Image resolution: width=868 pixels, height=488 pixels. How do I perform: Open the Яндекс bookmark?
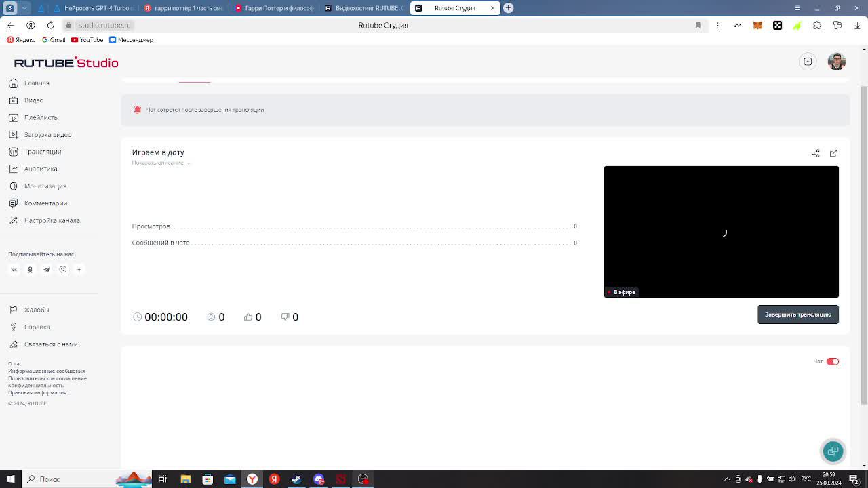[x=21, y=40]
